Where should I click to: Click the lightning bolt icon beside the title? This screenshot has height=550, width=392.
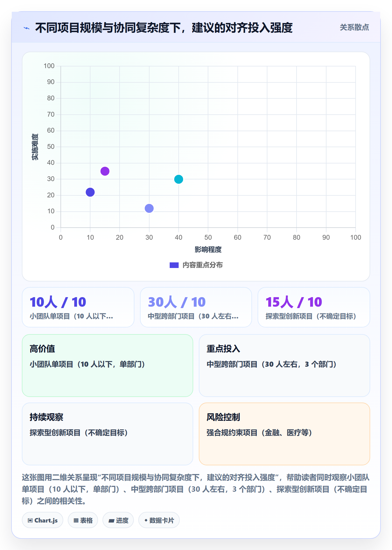27,28
